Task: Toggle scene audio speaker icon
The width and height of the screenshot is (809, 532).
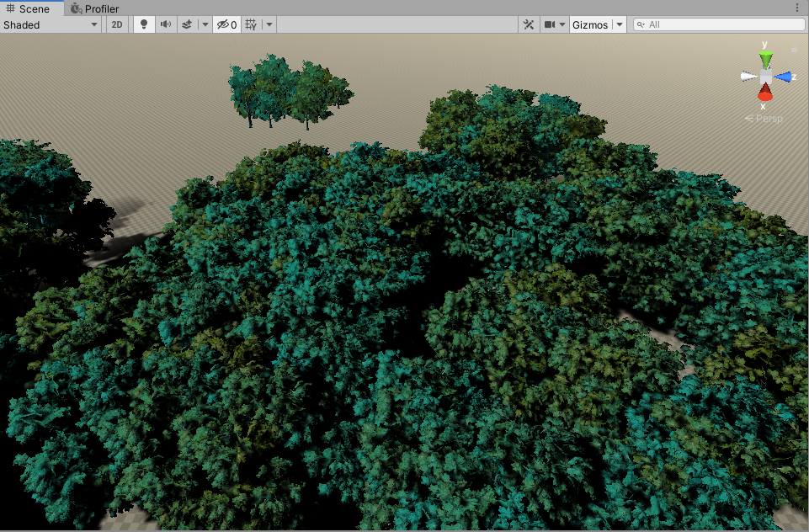Action: 166,24
